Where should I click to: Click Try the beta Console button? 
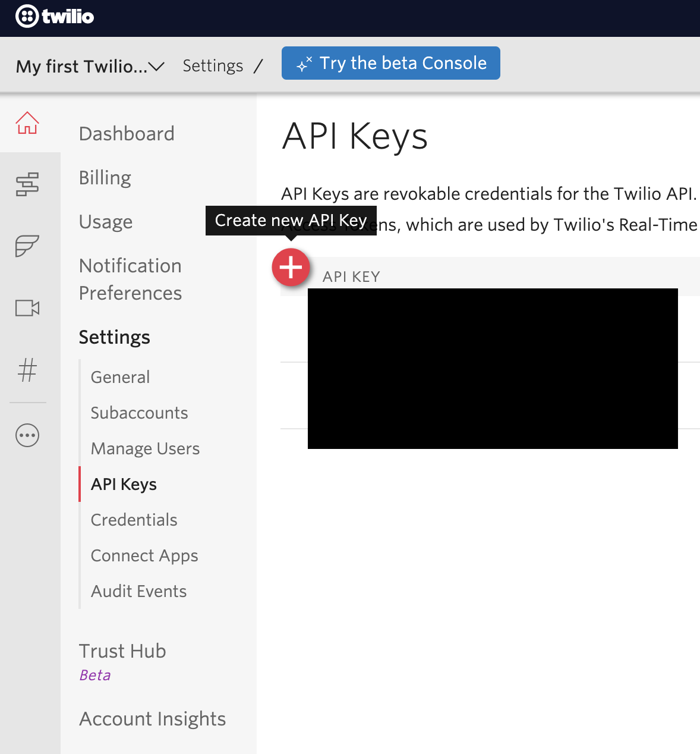point(391,63)
